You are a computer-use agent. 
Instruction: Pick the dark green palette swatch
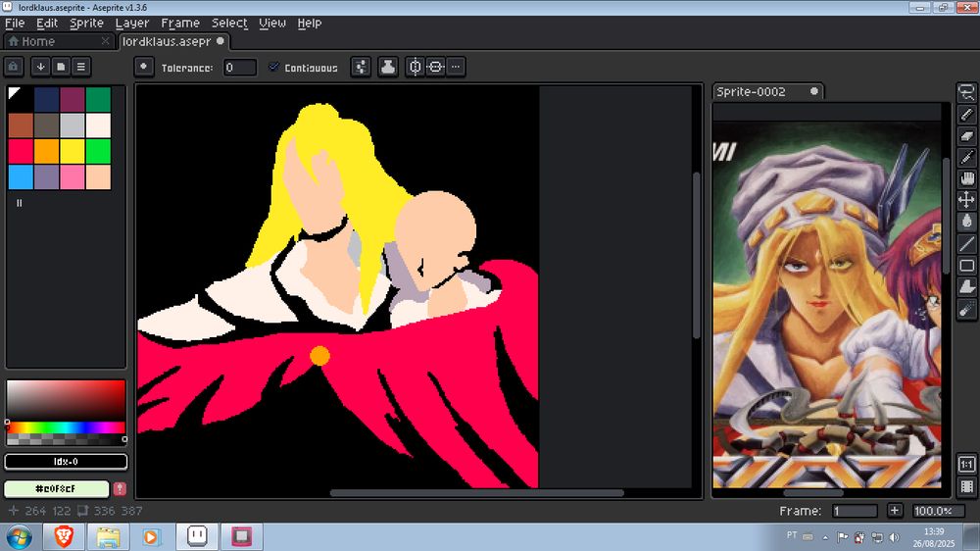pos(98,99)
